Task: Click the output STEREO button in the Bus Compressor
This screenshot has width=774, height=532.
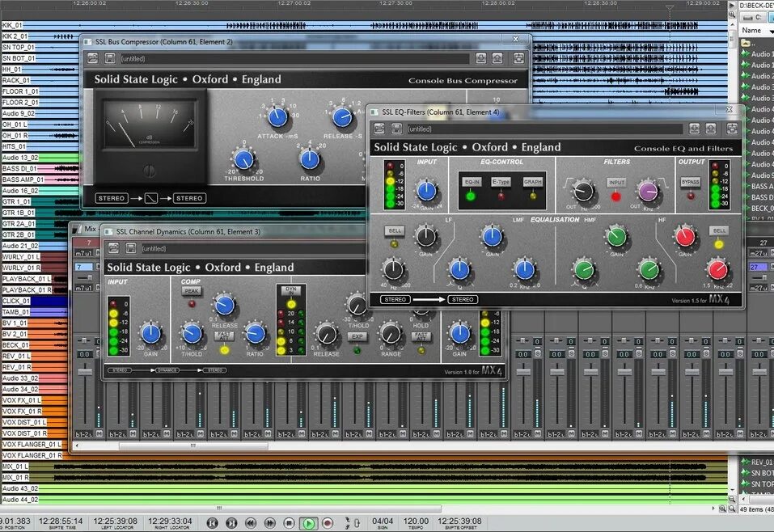Action: pyautogui.click(x=189, y=198)
